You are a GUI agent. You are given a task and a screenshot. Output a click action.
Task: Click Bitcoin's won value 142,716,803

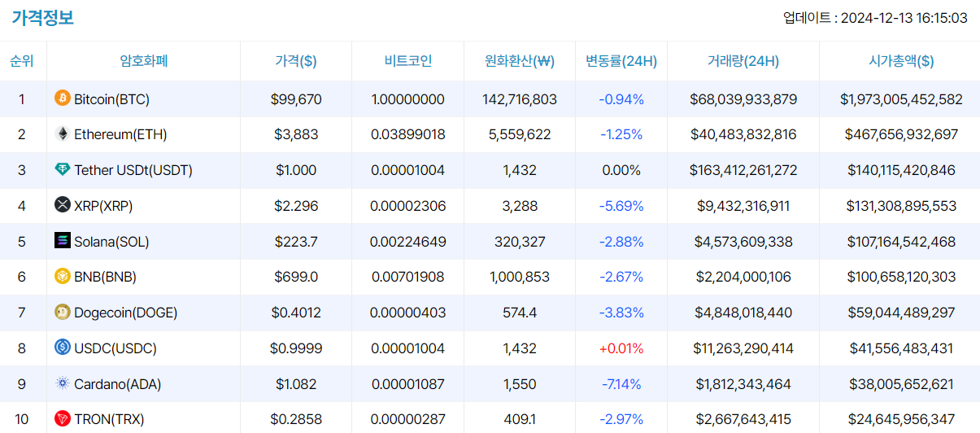pyautogui.click(x=520, y=99)
